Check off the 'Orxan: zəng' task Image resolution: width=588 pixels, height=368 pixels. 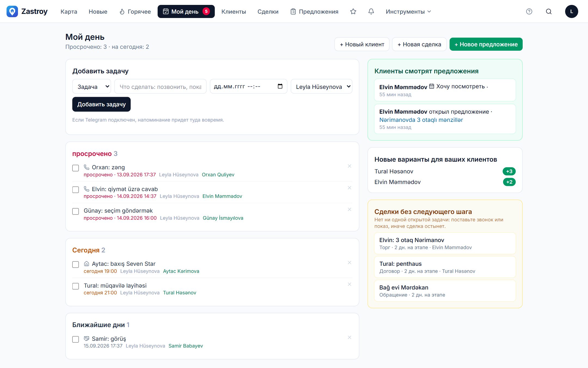pyautogui.click(x=76, y=168)
